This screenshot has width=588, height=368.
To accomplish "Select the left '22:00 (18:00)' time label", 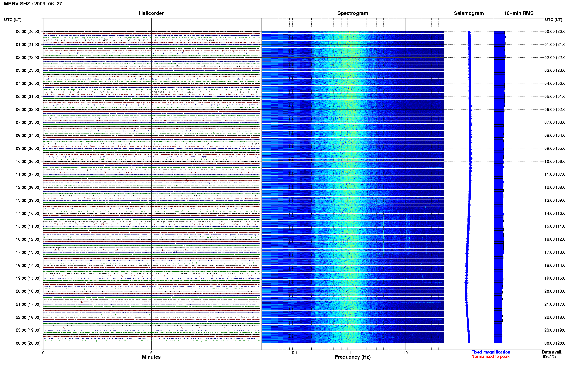I will [x=28, y=317].
